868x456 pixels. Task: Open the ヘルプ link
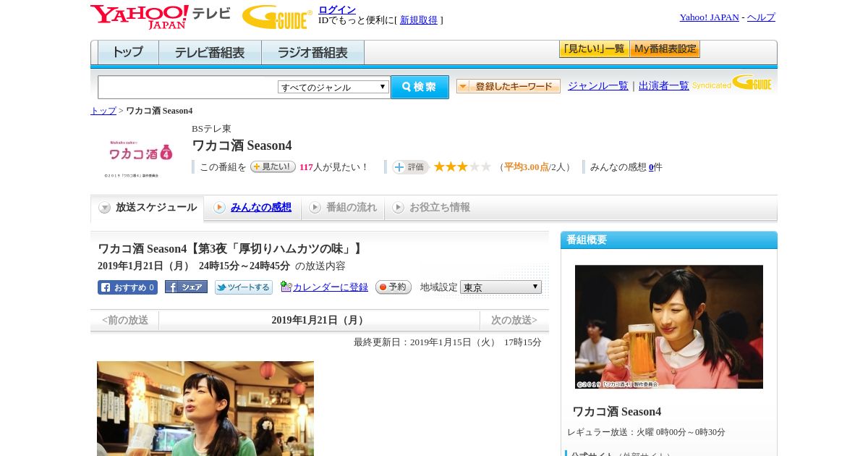(761, 17)
